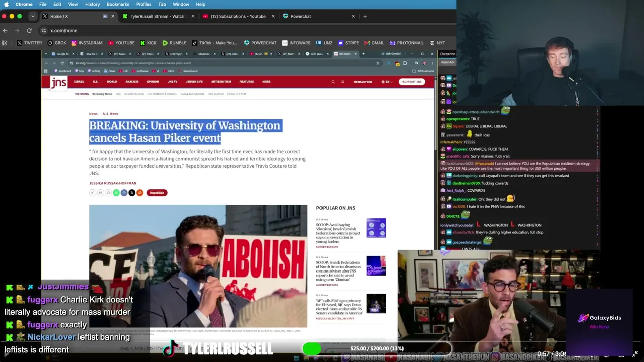Open the GMAIL bookmark
This screenshot has width=644, height=362.
pyautogui.click(x=374, y=43)
